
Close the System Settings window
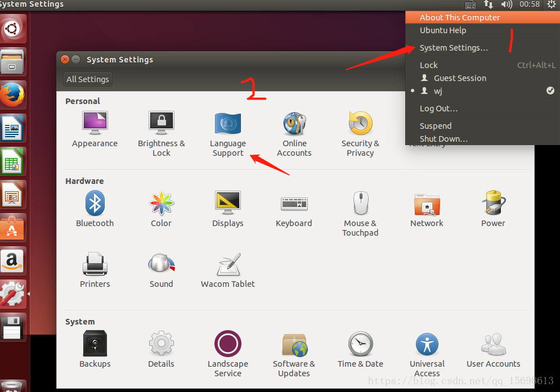[65, 59]
